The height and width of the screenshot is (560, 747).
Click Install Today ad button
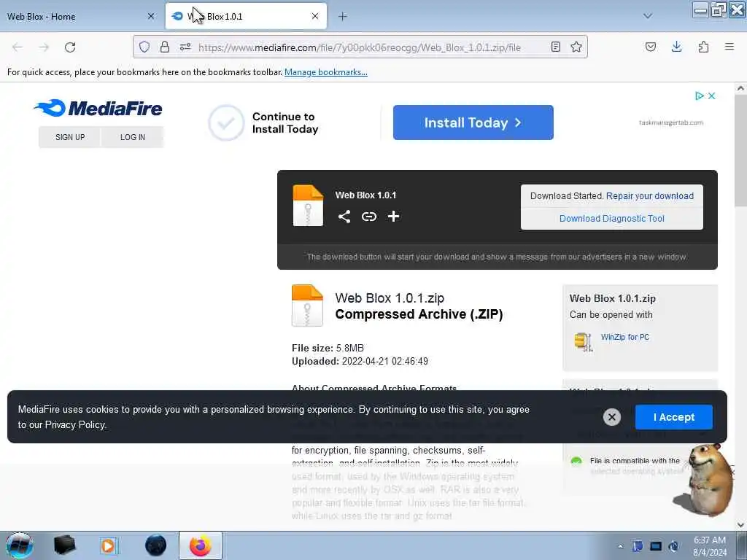pyautogui.click(x=473, y=122)
